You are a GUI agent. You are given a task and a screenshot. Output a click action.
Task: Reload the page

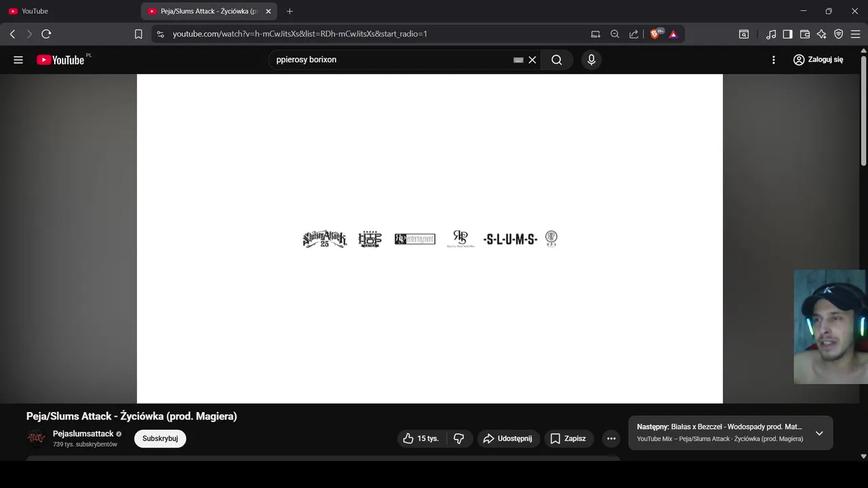46,34
